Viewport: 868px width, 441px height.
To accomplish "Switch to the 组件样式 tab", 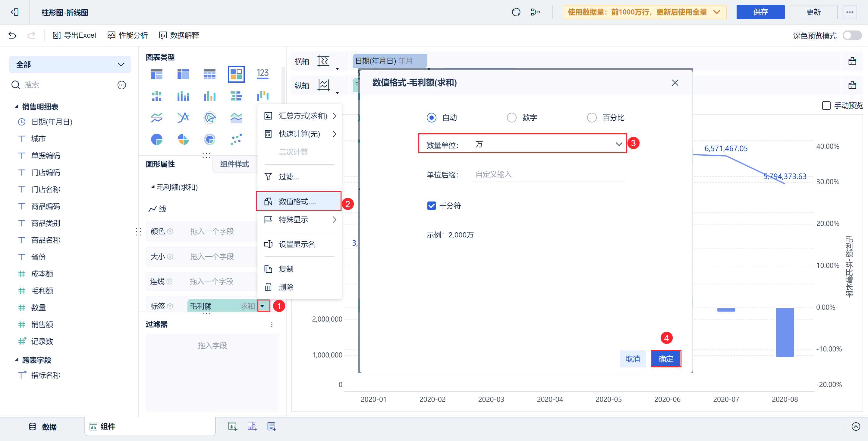I will tap(235, 164).
